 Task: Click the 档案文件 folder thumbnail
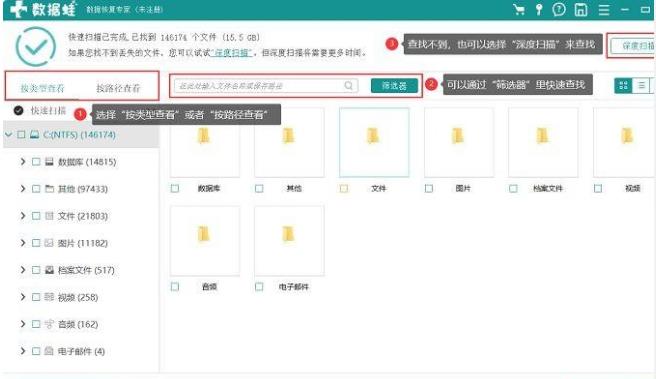543,142
